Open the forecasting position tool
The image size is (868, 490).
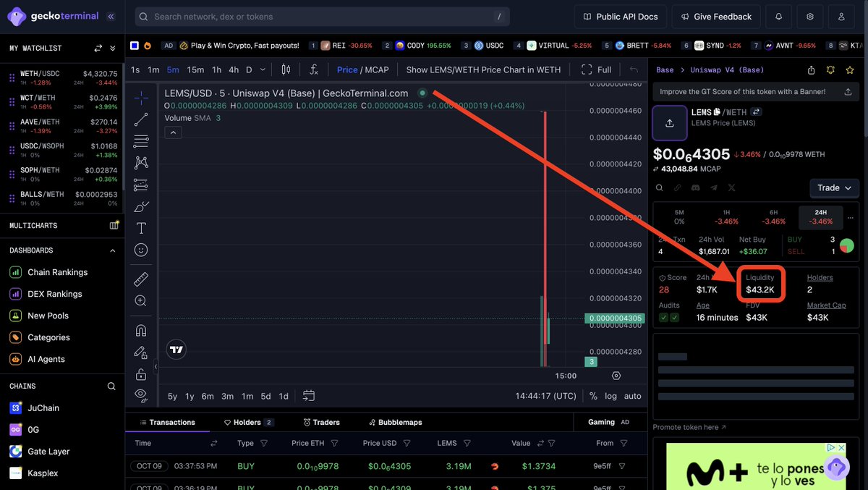pos(141,185)
